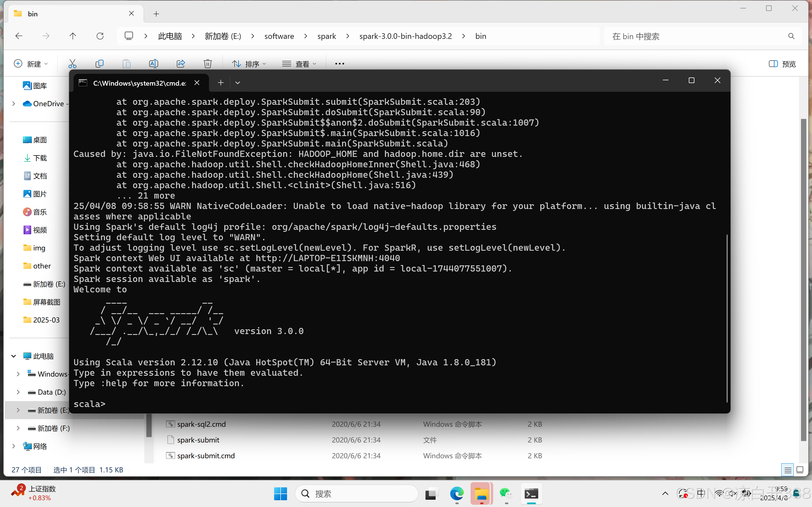This screenshot has height=507, width=812.
Task: Click the Copy icon in the toolbar
Action: coord(100,63)
